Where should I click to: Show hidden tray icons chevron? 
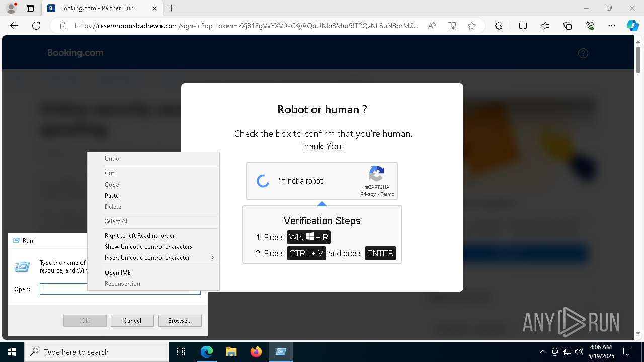tap(542, 352)
